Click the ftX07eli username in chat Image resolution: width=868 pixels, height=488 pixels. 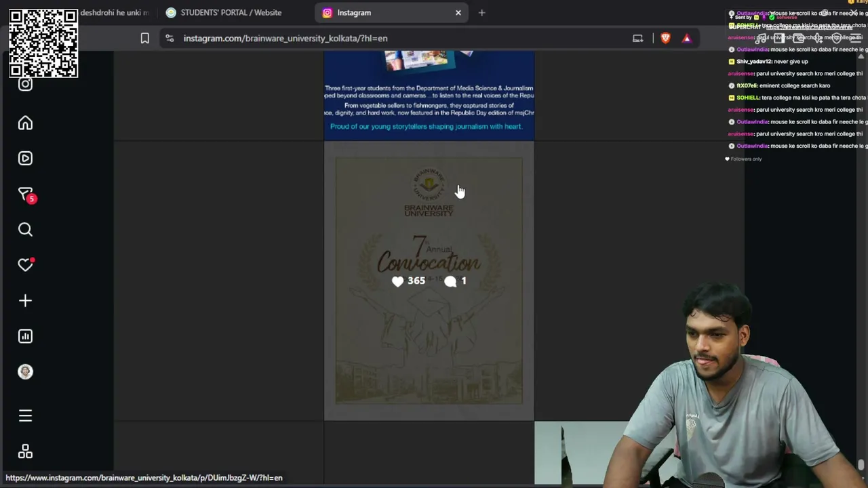point(747,86)
